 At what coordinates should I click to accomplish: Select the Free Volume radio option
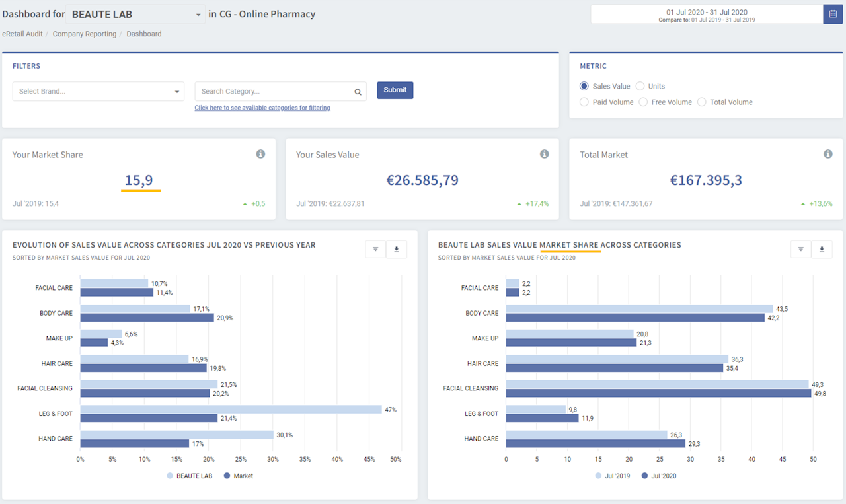(x=643, y=102)
